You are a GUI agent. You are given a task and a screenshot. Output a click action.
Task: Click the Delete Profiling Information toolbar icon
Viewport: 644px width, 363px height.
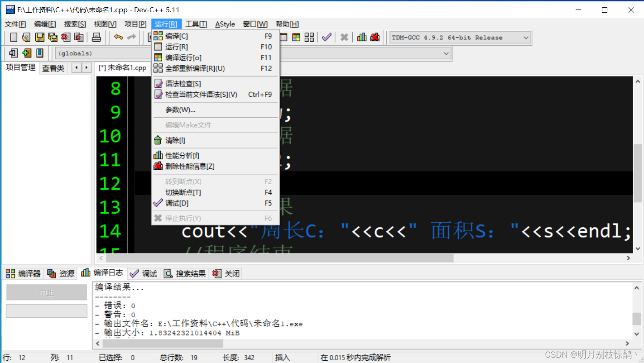(375, 38)
